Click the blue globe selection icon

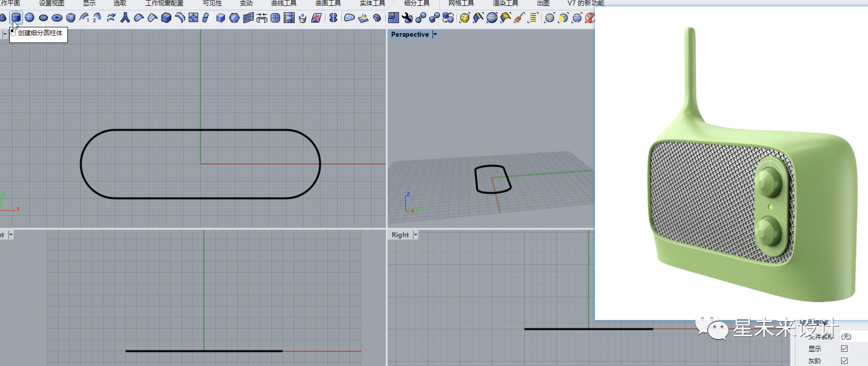coord(492,18)
